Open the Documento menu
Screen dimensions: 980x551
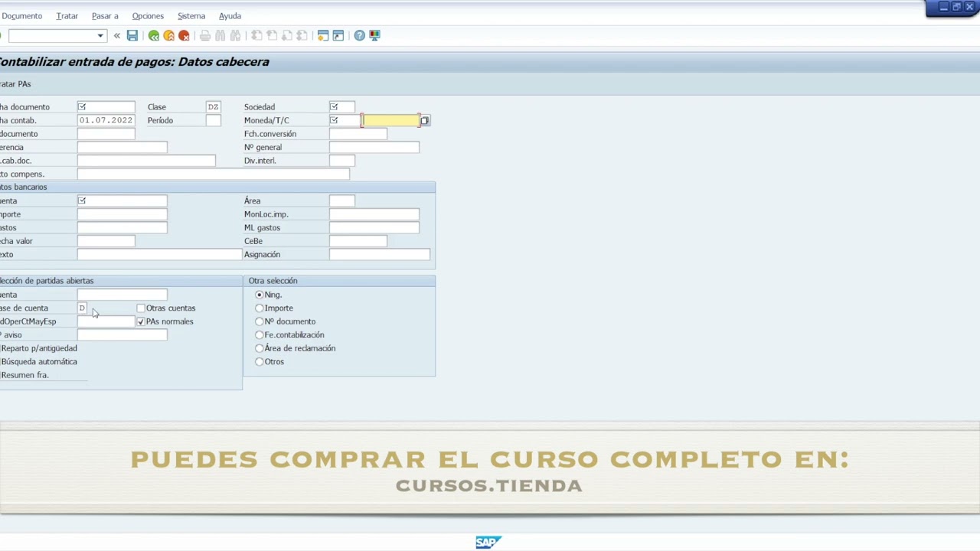tap(22, 16)
